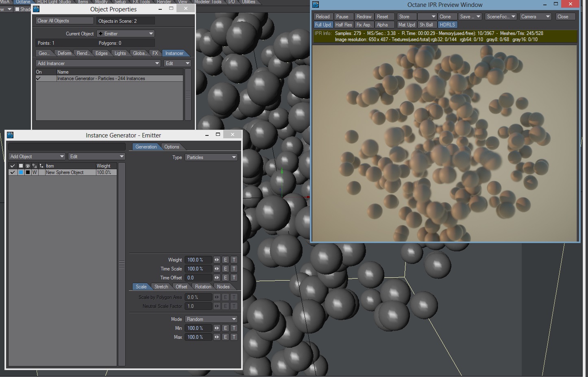Uncheck the On mark for Instance Generator row
Viewport: 588px width, 377px height.
(39, 78)
